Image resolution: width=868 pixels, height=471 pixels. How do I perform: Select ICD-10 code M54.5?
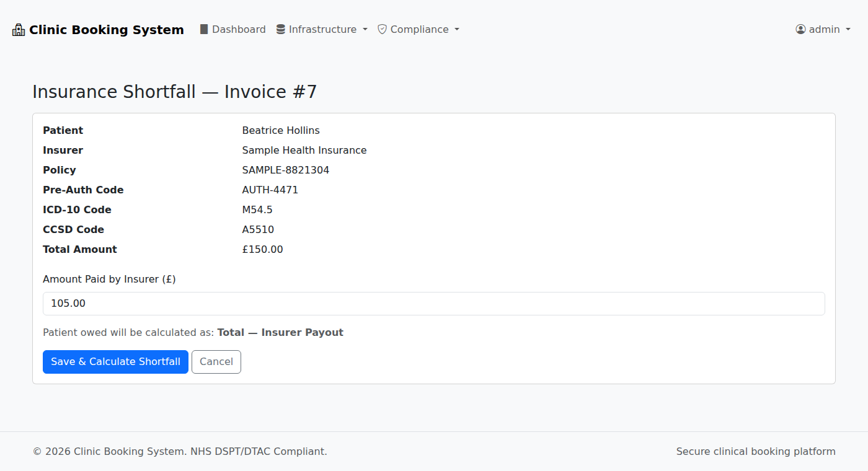click(257, 209)
